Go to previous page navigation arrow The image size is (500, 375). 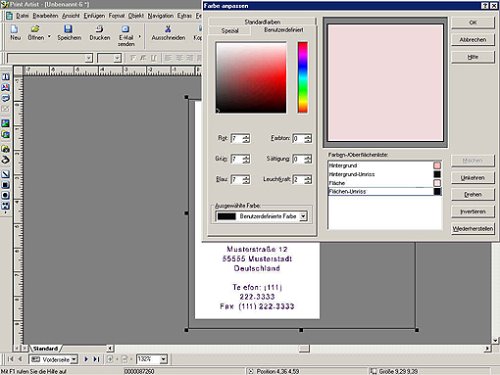[x=20, y=359]
